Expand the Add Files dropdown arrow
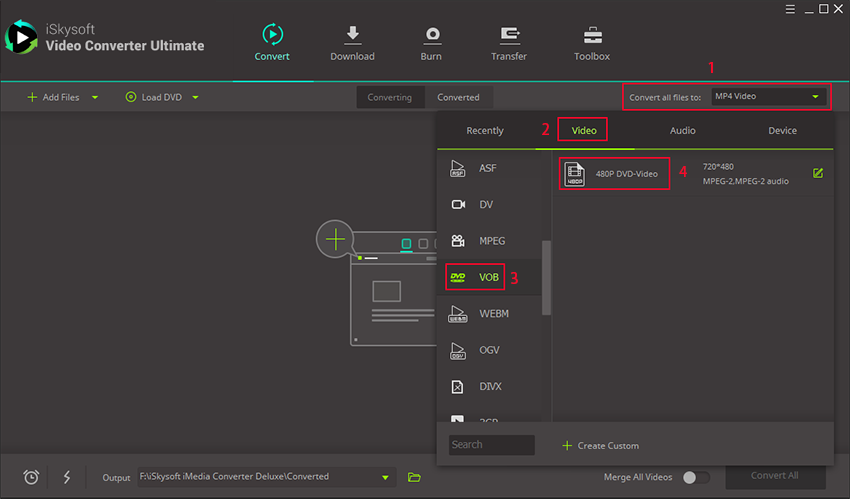 click(95, 98)
